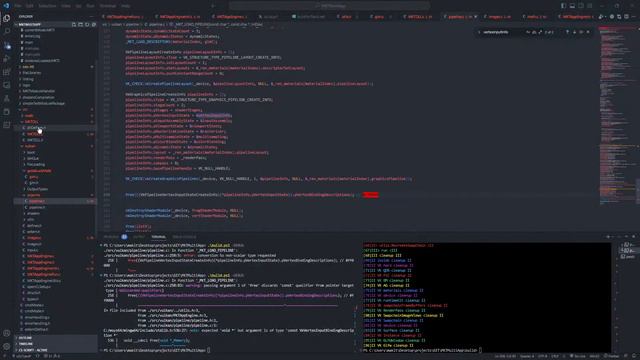The width and height of the screenshot is (640, 360).
Task: Close the find widget
Action: [x=588, y=32]
